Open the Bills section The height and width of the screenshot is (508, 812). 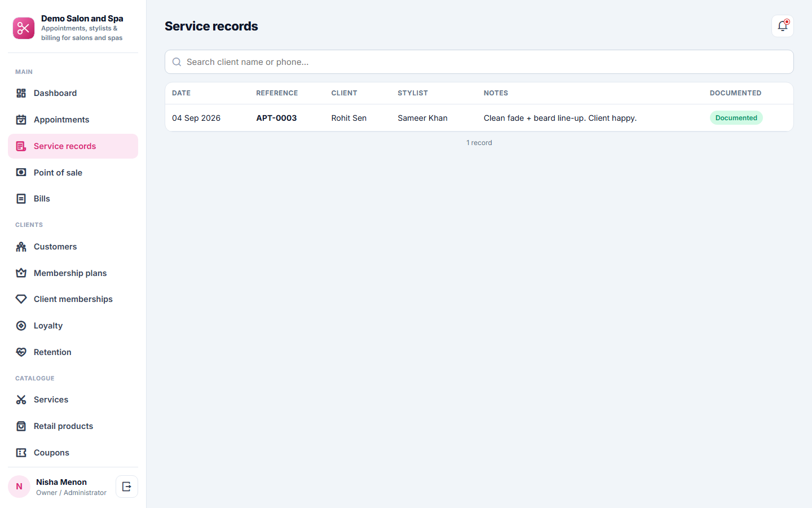[x=73, y=199]
